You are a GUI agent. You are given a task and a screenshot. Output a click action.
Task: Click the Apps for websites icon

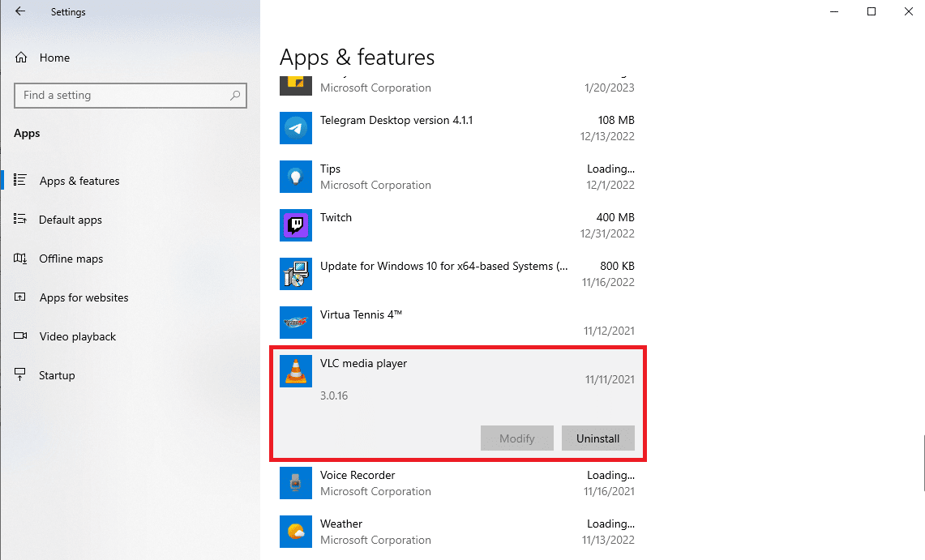click(x=20, y=297)
